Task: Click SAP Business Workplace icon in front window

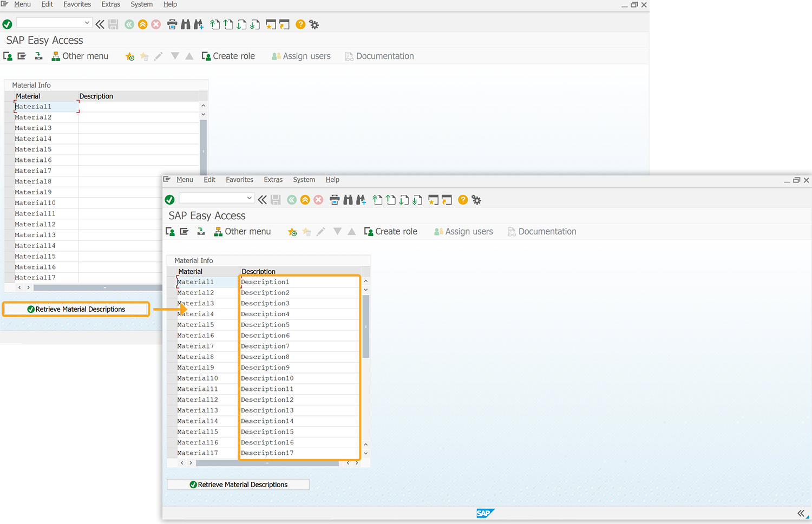Action: tap(201, 232)
